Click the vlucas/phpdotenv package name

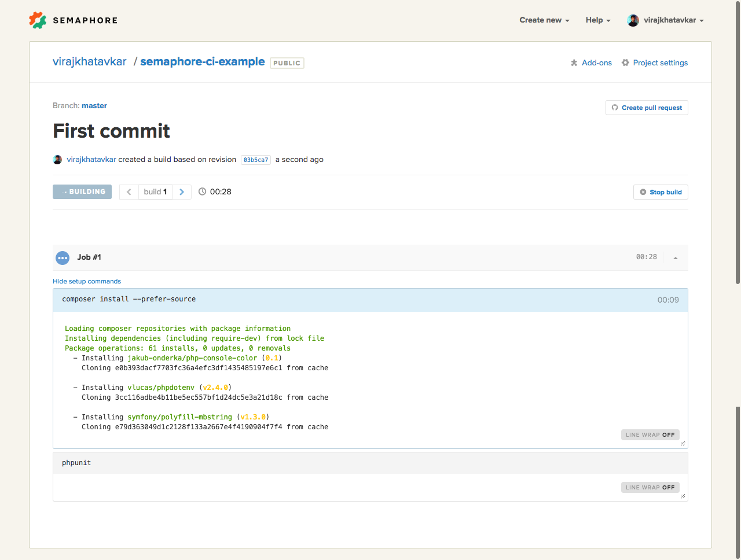tap(161, 388)
